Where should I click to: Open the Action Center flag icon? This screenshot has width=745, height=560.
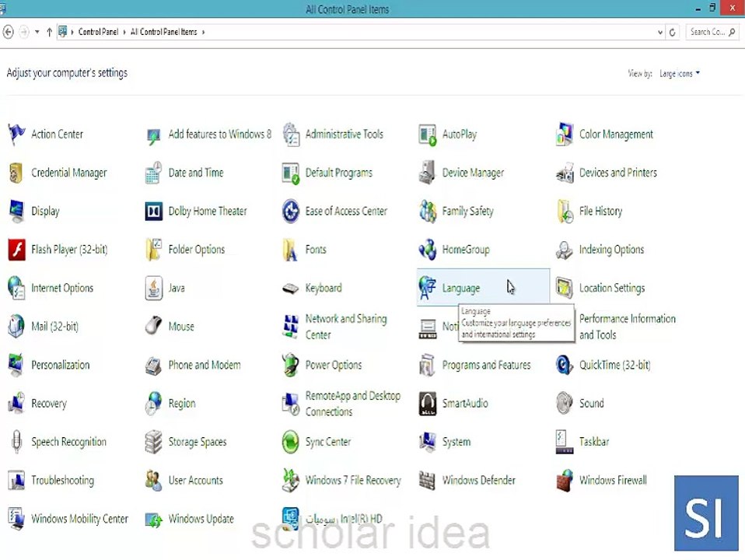(16, 135)
